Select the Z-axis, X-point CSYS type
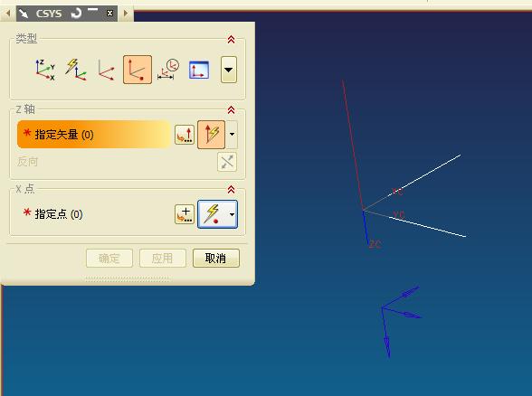 tap(138, 70)
